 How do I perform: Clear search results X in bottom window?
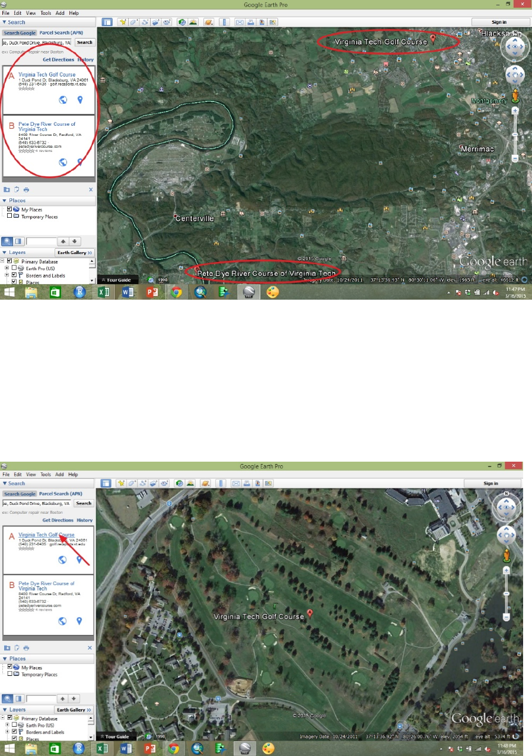coord(91,648)
